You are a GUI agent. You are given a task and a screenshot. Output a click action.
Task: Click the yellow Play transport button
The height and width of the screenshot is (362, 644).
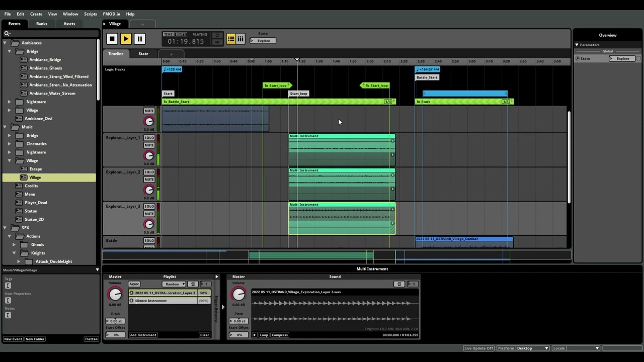(126, 39)
